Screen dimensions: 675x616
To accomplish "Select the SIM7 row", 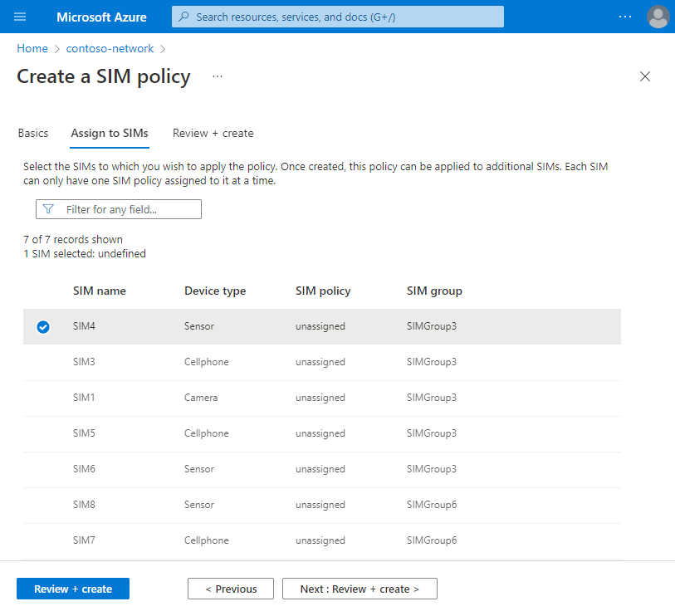I will 84,540.
